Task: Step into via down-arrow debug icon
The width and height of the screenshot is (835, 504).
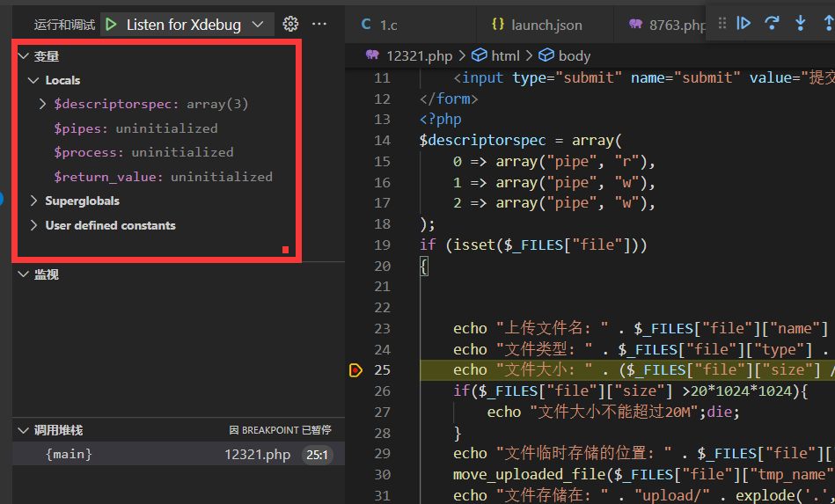Action: pyautogui.click(x=801, y=23)
